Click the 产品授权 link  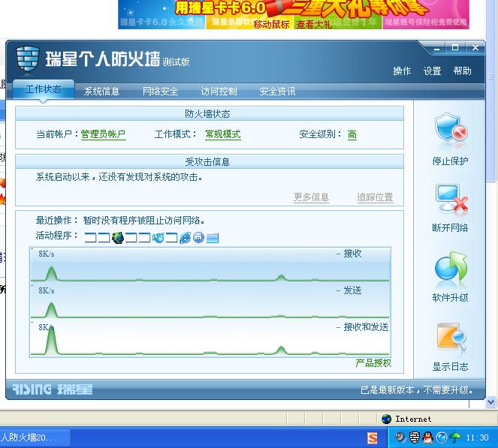click(x=373, y=363)
